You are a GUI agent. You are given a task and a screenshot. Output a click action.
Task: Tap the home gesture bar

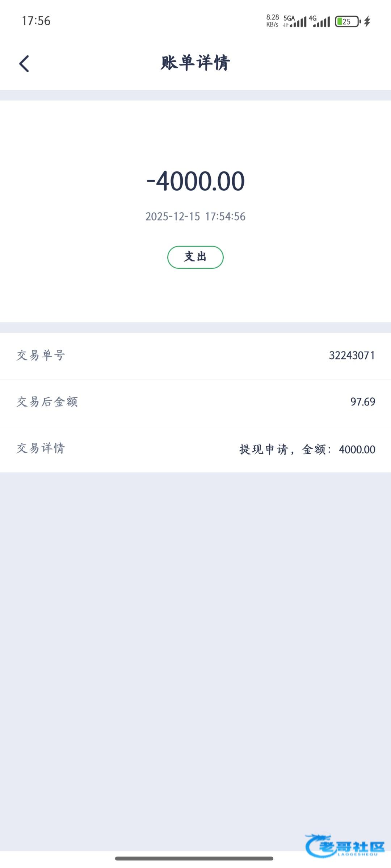tap(194, 858)
